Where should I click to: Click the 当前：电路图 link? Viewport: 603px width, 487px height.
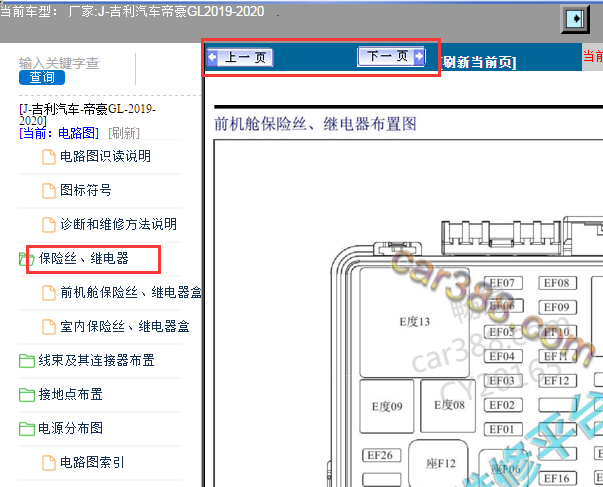click(59, 133)
